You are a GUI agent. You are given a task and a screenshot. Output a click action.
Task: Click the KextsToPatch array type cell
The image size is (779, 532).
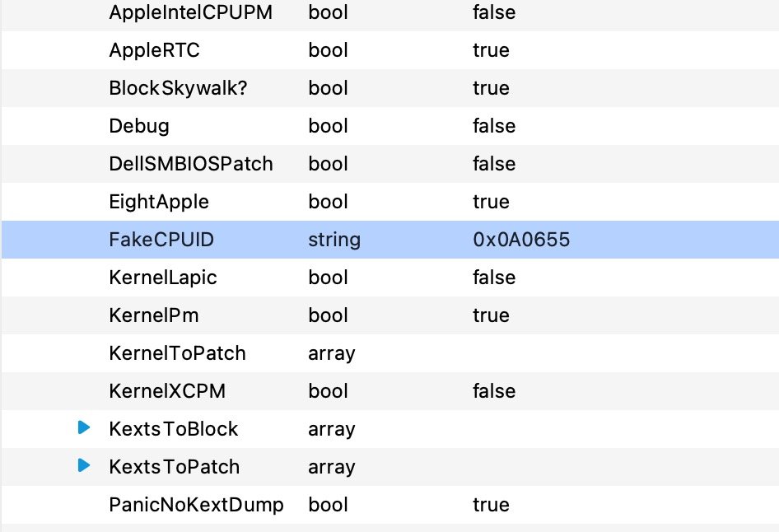(332, 466)
